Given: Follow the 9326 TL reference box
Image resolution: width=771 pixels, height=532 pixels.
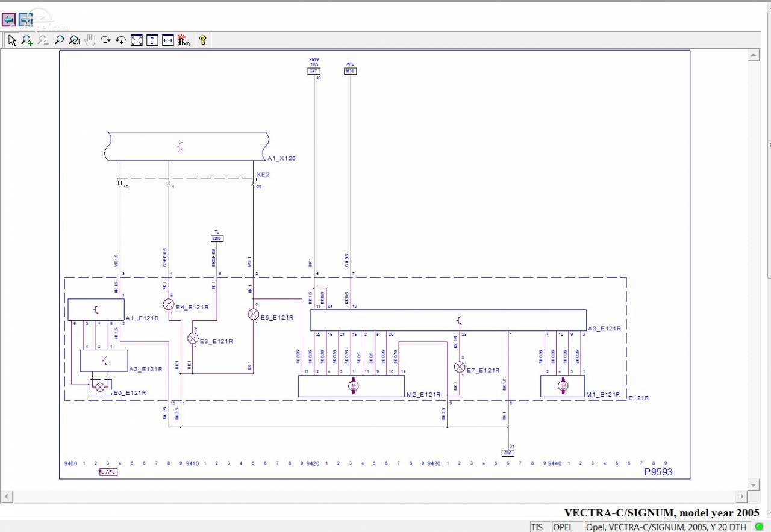Looking at the screenshot, I should 217,238.
